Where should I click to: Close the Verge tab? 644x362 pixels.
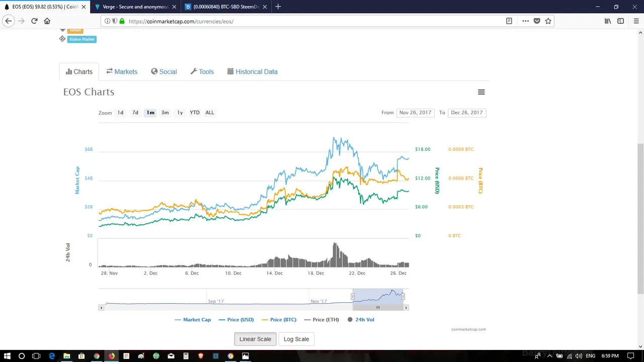174,7
